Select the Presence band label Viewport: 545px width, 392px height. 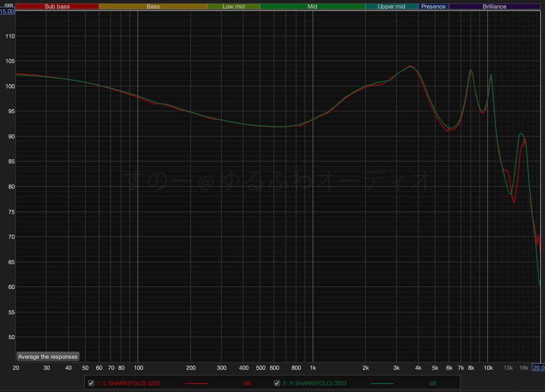pos(434,7)
